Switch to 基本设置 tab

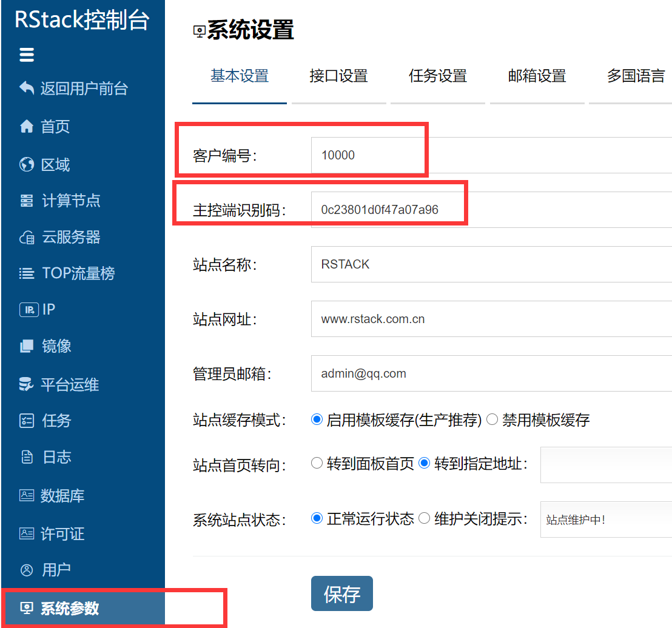tap(240, 76)
